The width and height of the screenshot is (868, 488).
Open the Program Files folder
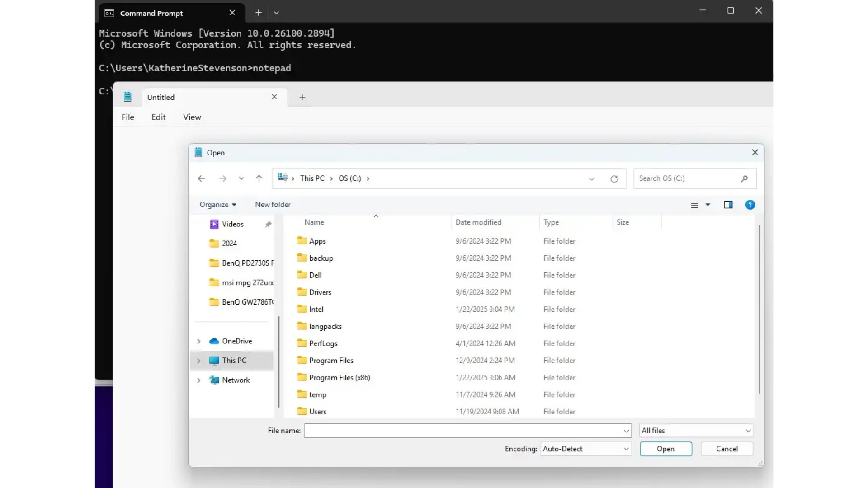pyautogui.click(x=331, y=361)
